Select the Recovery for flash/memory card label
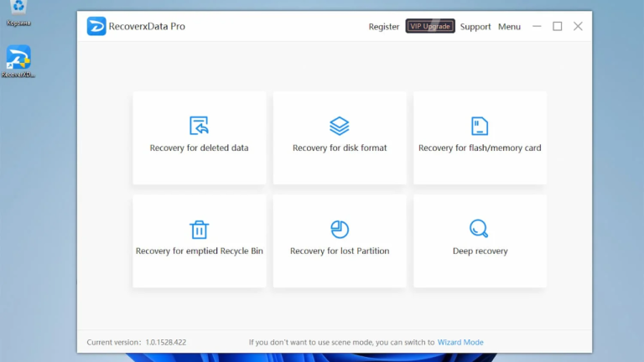The height and width of the screenshot is (362, 644). coord(480,147)
